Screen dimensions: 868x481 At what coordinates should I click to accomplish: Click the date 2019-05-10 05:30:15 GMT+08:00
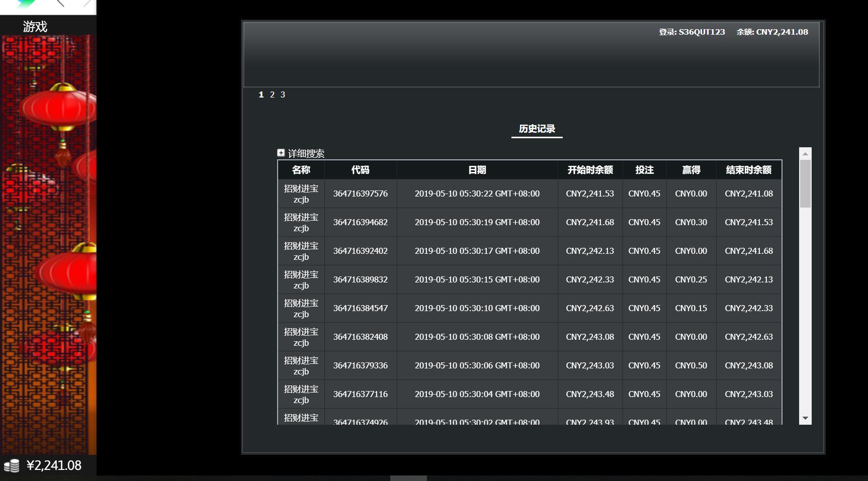click(477, 279)
